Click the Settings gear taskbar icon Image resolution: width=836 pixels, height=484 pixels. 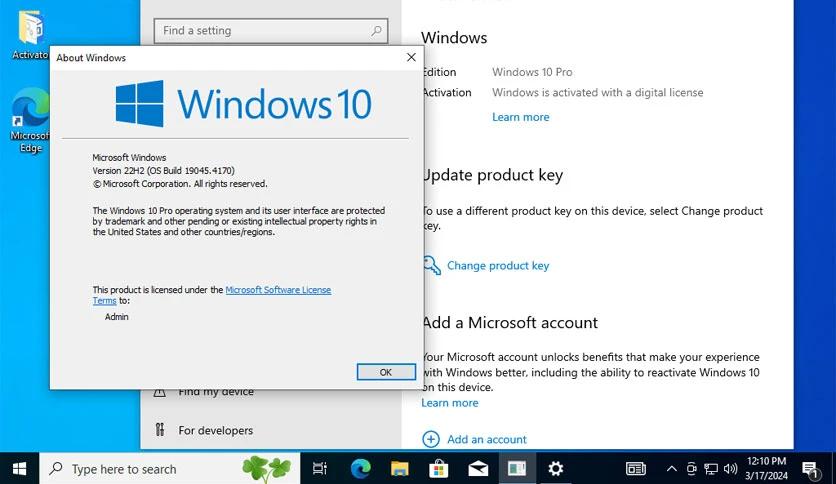[x=556, y=468]
